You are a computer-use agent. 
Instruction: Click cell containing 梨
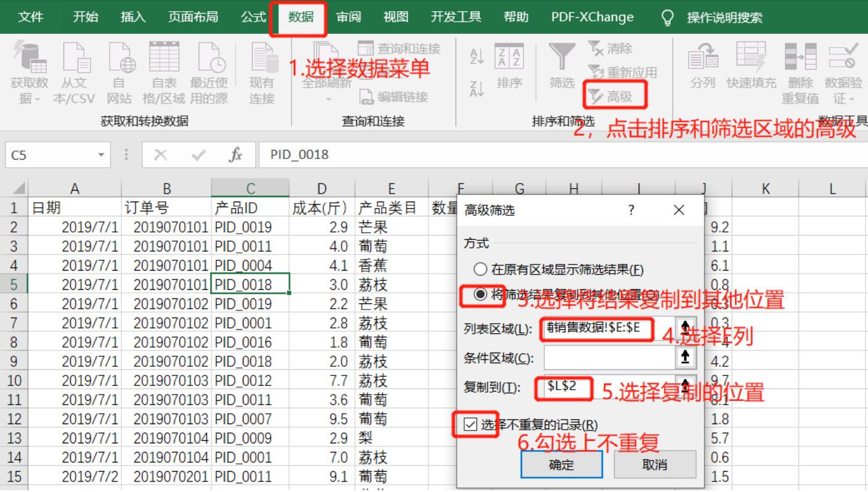[391, 438]
